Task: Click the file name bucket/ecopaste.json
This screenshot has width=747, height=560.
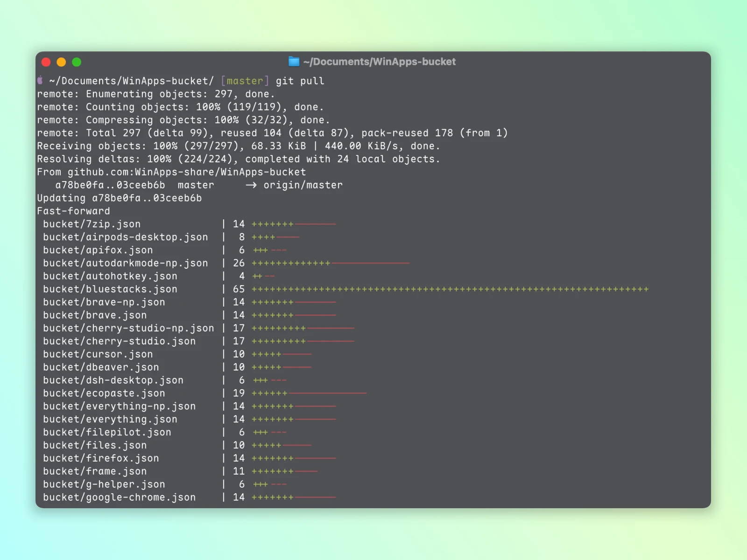Action: (104, 393)
